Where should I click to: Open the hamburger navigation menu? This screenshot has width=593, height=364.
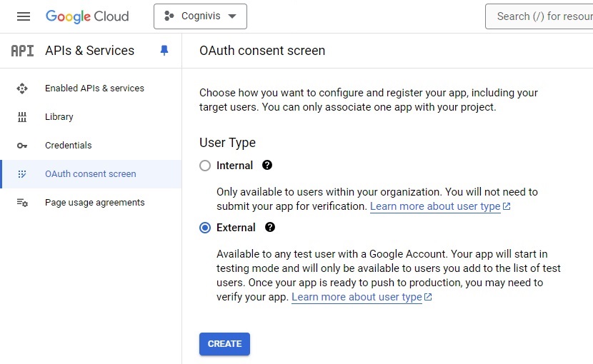click(24, 16)
